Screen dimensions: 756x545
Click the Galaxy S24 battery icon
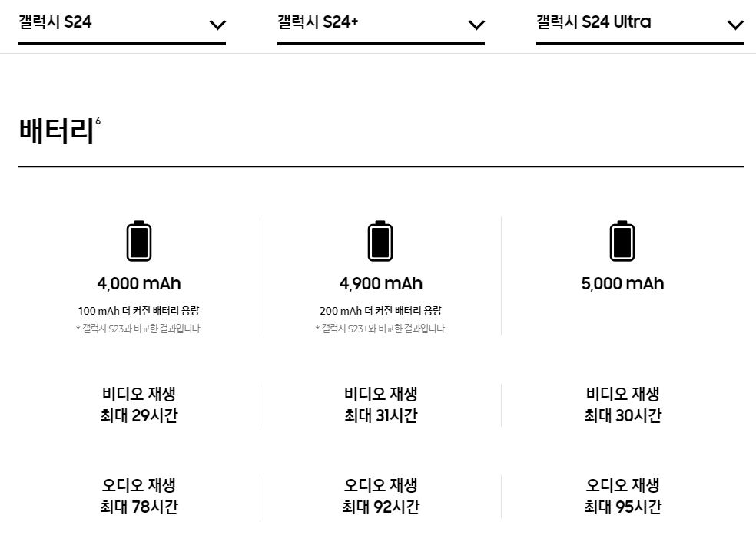[139, 239]
